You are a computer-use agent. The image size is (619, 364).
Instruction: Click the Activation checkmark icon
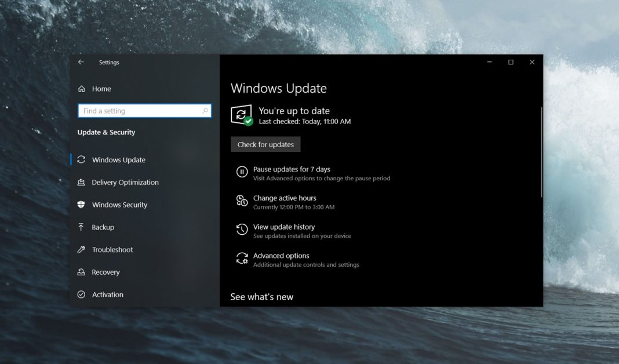(81, 294)
